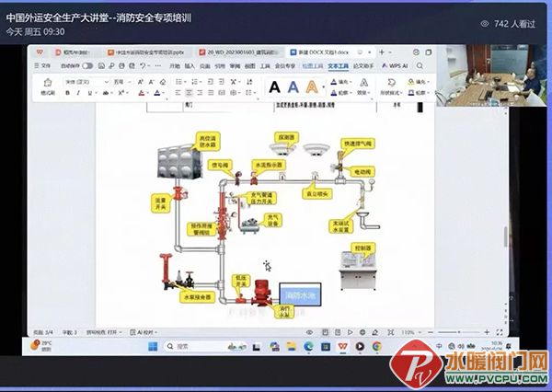Open the search magnifier beside WPS AI
The height and width of the screenshot is (392, 552).
tap(420, 65)
